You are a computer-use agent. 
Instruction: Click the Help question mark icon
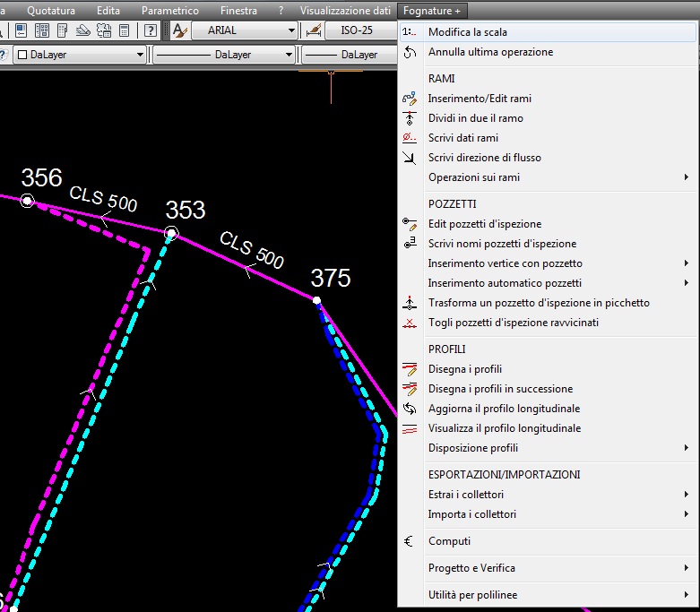[x=151, y=30]
